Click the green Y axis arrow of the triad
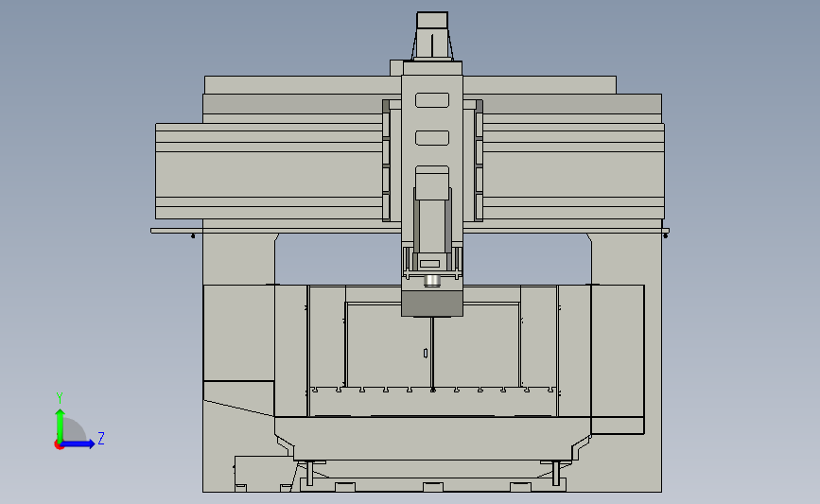The width and height of the screenshot is (820, 504). click(x=60, y=425)
